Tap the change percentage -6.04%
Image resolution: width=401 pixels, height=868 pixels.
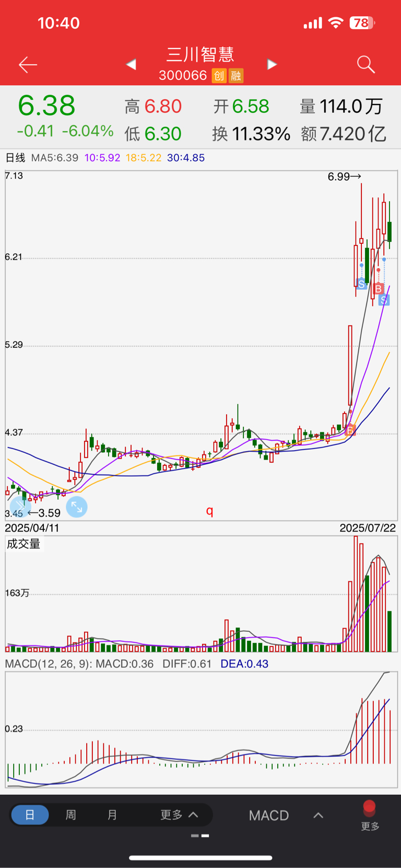(x=88, y=131)
